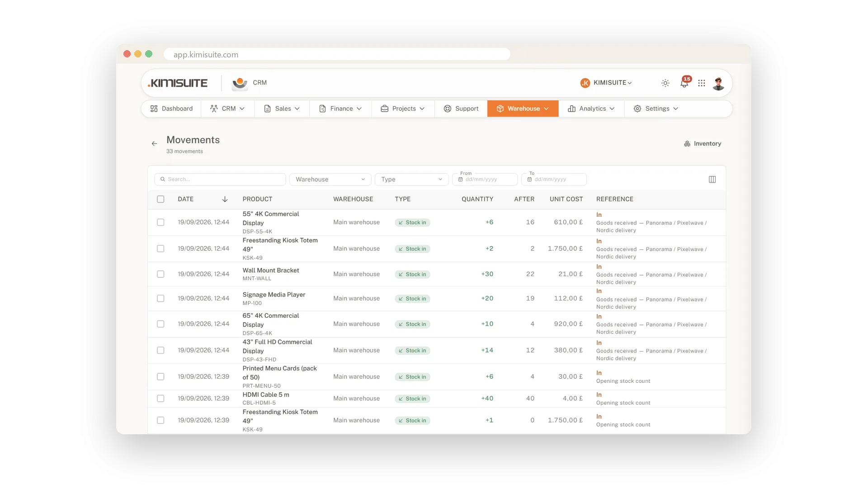Select the HDMI Cable 5 m row checkbox
The image size is (868, 488).
[160, 399]
